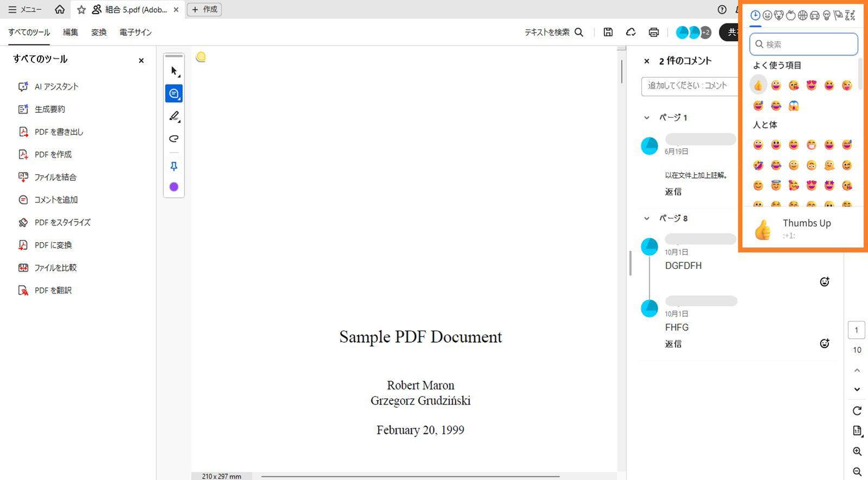The height and width of the screenshot is (480, 868).
Task: Pick the freehand draw loop tool
Action: click(x=174, y=138)
